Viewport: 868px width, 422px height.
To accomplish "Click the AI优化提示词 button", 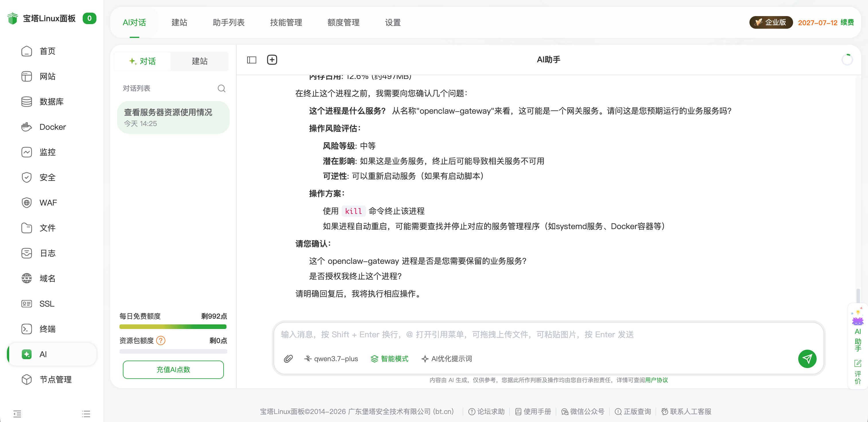I will 446,359.
